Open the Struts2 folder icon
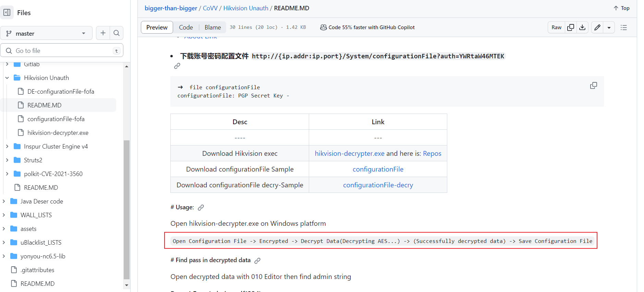 pyautogui.click(x=17, y=160)
